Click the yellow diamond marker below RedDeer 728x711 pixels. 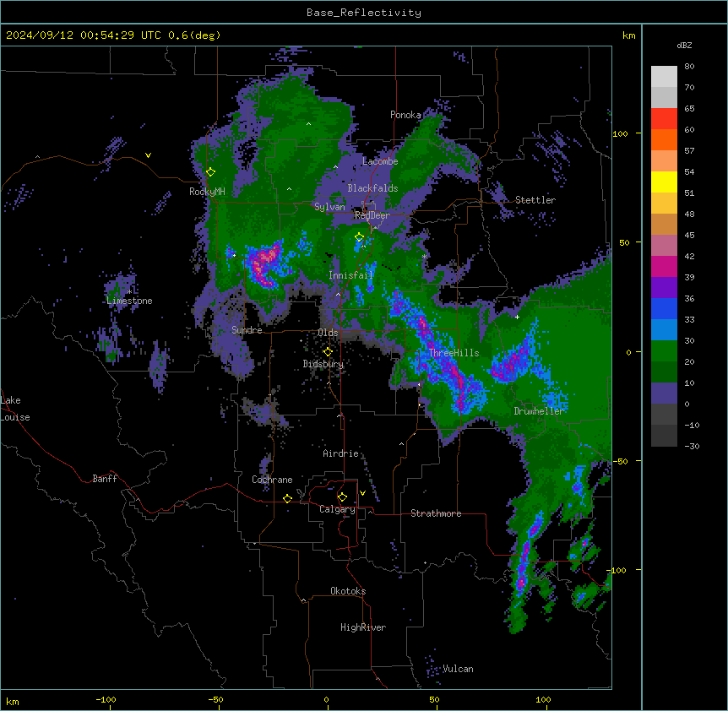pyautogui.click(x=359, y=237)
